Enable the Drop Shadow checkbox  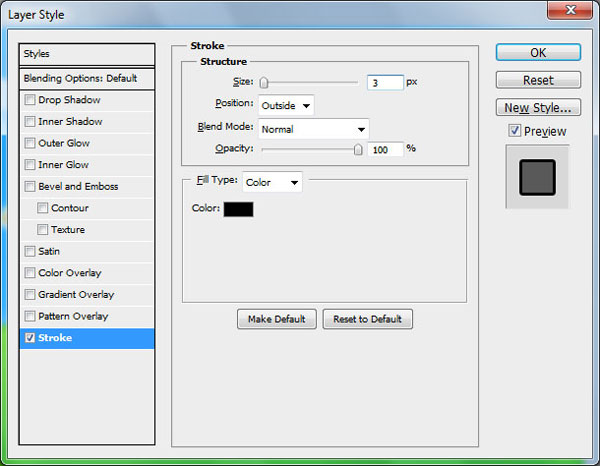29,100
